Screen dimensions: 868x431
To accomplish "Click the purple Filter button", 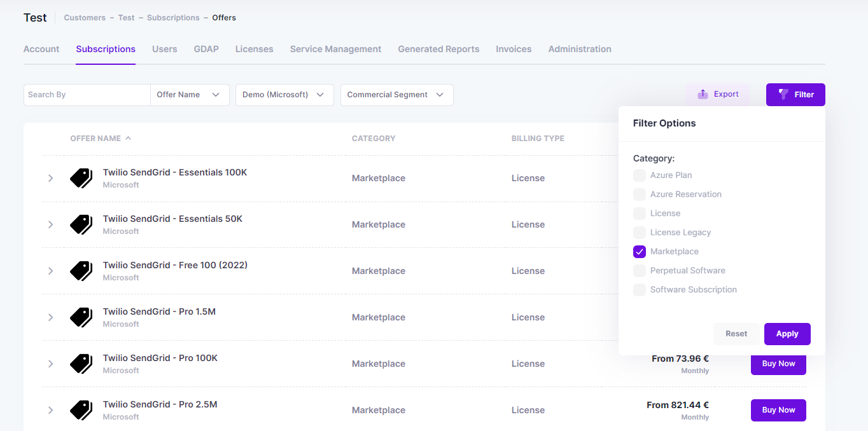I will (795, 95).
